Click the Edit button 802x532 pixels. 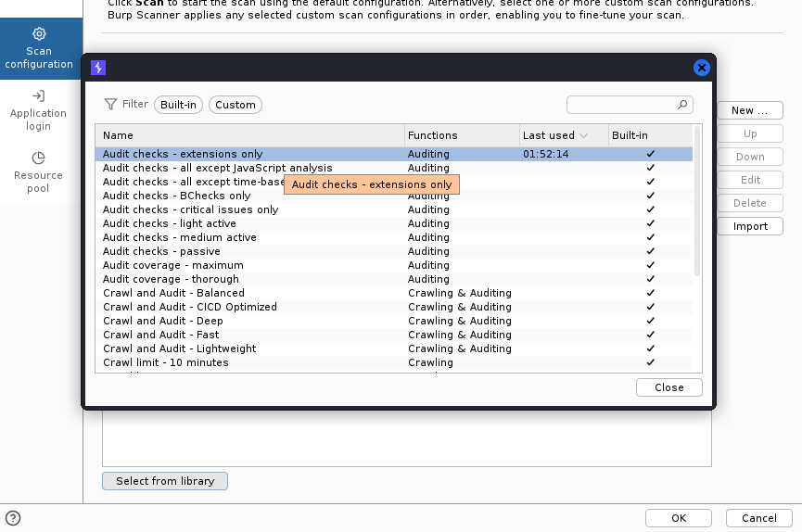pyautogui.click(x=750, y=180)
